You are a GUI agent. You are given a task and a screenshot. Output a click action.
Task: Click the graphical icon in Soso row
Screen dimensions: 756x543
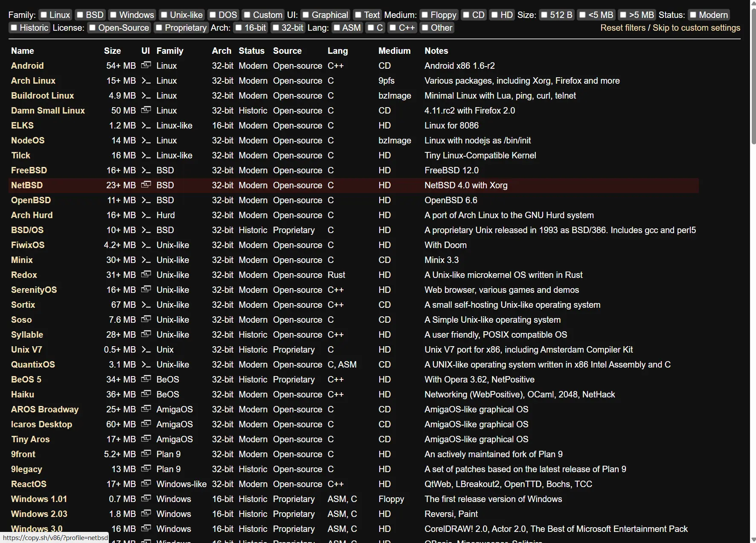146,319
